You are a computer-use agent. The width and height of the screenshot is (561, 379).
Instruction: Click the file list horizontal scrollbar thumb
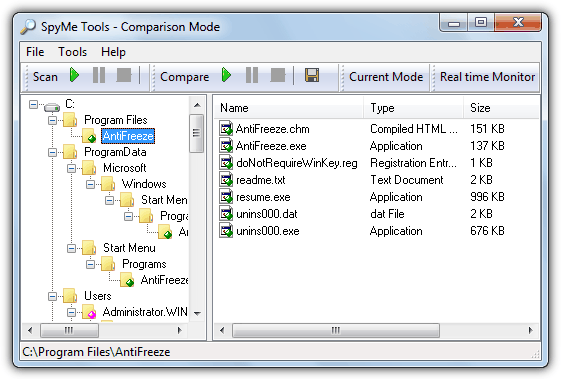pos(336,330)
